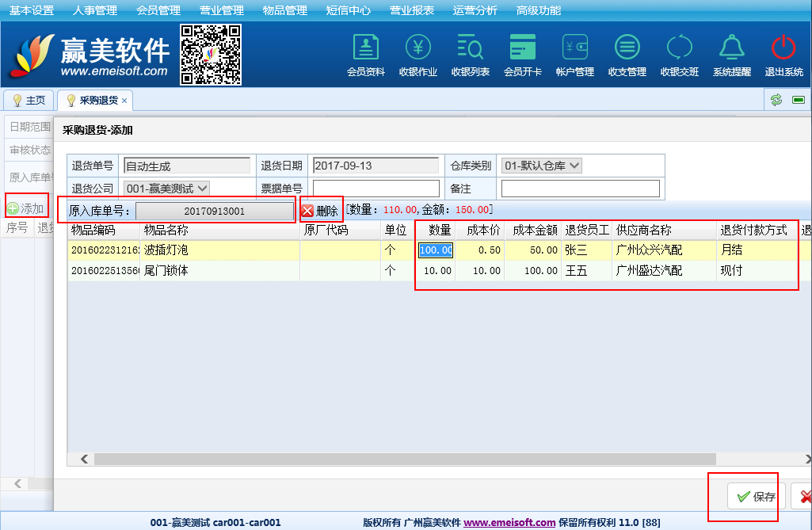Visit the www.emeisoft.com footer link

click(x=509, y=522)
